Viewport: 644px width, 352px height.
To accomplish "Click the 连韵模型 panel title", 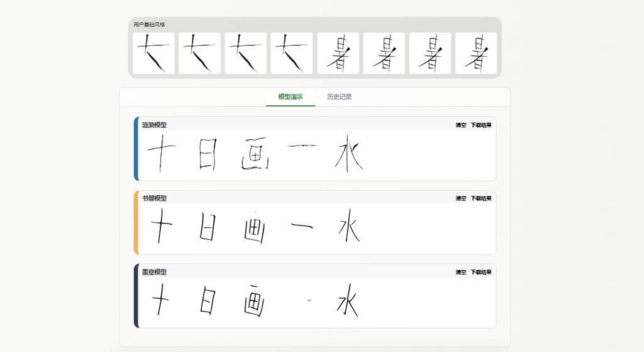I will 155,125.
